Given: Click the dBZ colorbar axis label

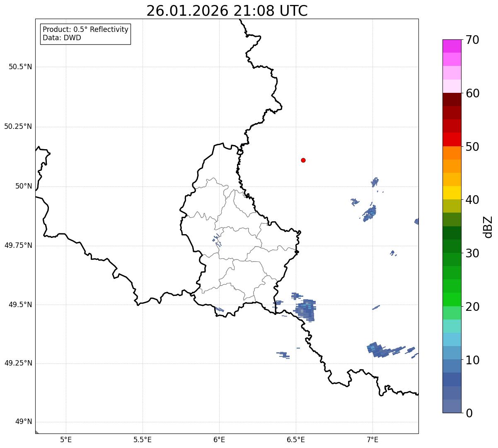Looking at the screenshot, I should (x=488, y=226).
